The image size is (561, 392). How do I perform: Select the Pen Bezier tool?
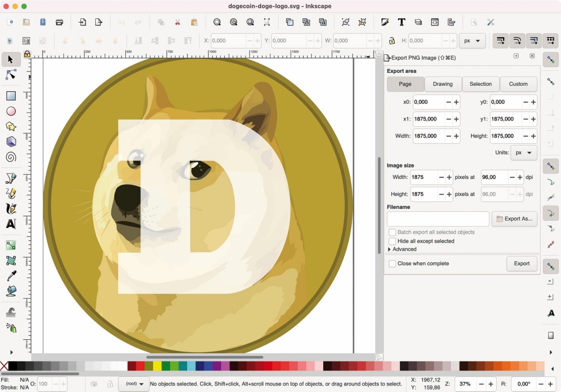coord(11,178)
